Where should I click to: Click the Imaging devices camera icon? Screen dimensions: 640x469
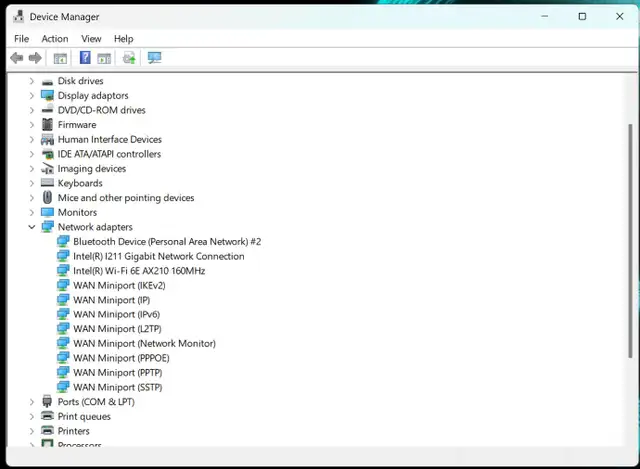click(47, 169)
